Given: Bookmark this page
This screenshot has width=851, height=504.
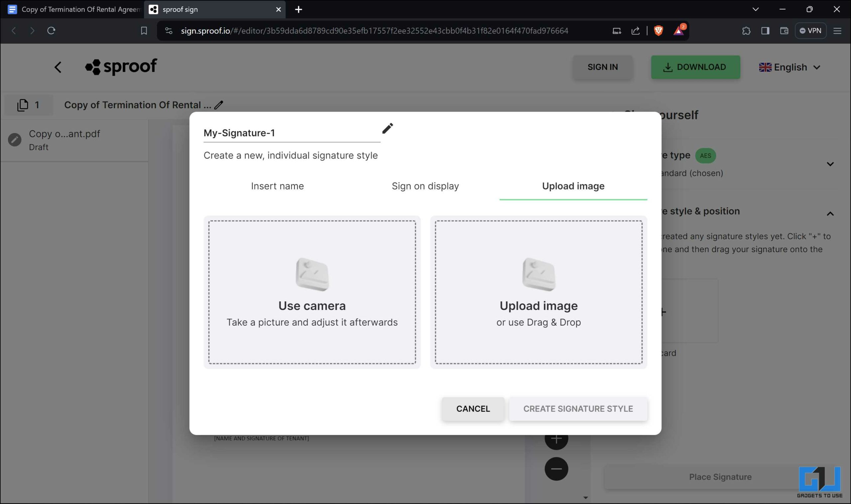Looking at the screenshot, I should click(144, 31).
